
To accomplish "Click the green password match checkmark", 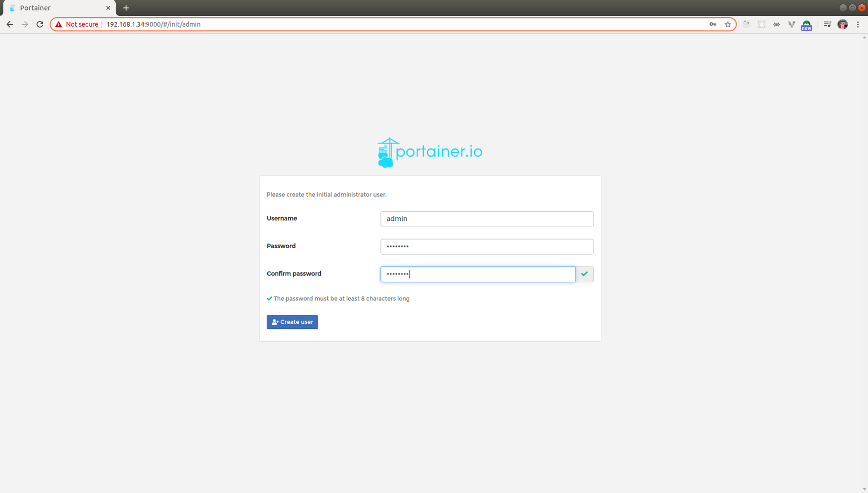I will point(584,274).
